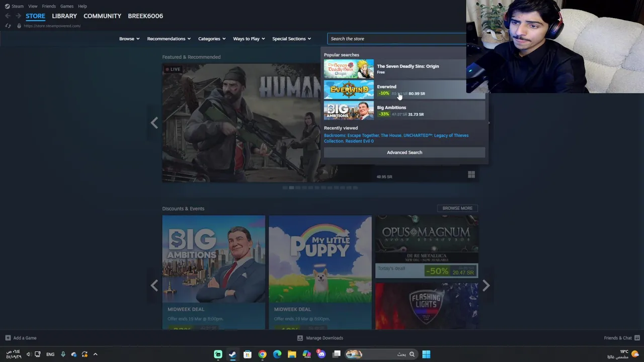
Task: Open recently viewed The House link
Action: click(x=391, y=135)
